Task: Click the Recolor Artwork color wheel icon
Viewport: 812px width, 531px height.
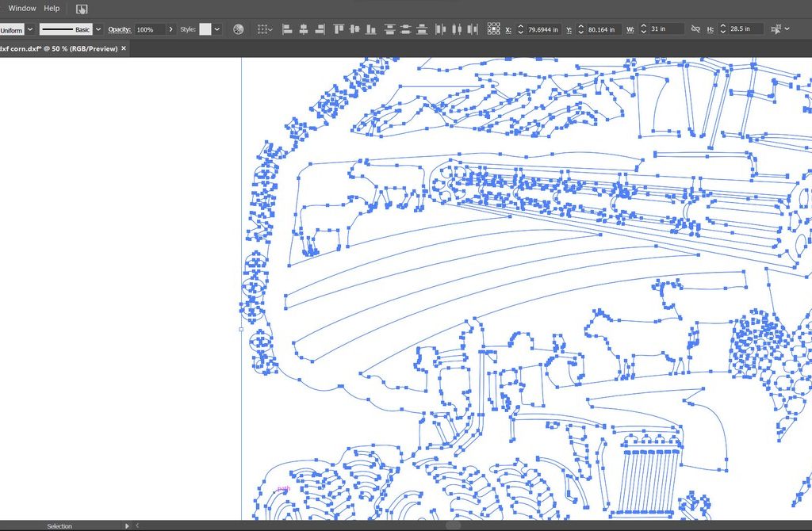Action: [238, 29]
